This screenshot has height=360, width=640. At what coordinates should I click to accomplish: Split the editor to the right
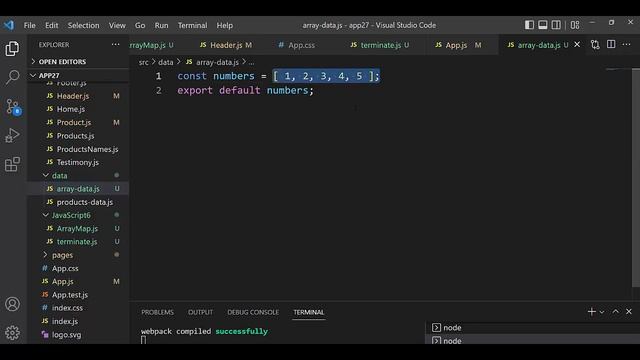point(611,44)
